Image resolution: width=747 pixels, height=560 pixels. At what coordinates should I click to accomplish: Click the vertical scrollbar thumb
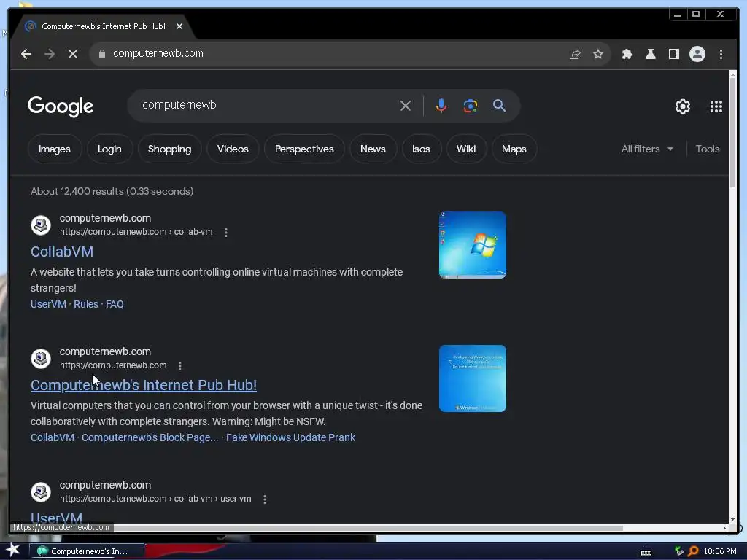732,133
